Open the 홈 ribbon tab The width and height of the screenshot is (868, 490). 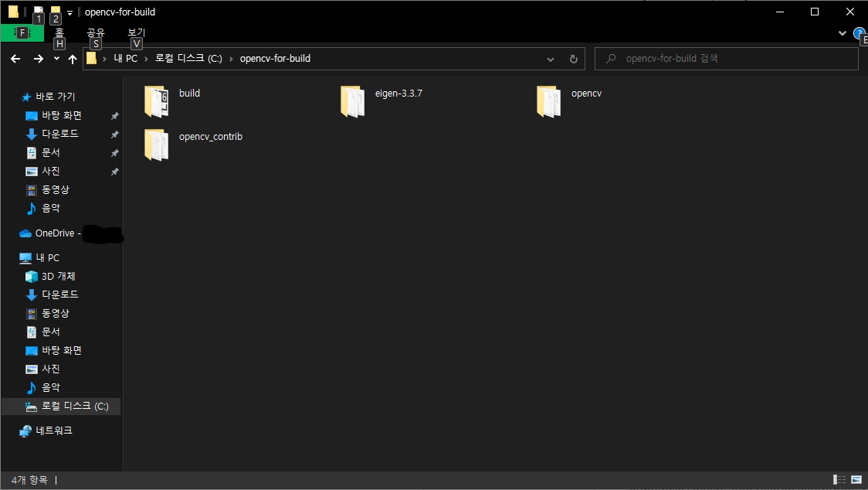[59, 32]
